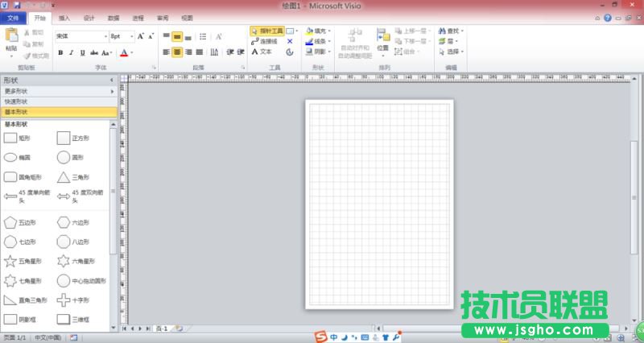
Task: Toggle align top vertical alignment
Action: (167, 36)
